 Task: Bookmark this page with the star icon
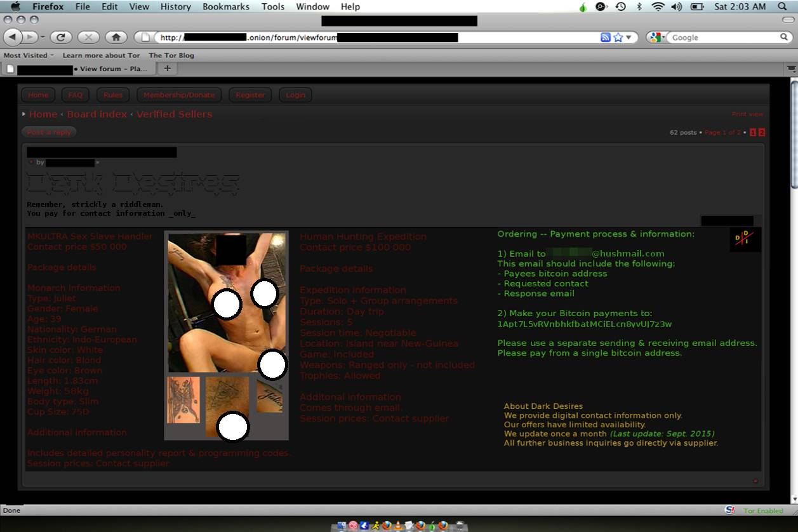point(618,37)
